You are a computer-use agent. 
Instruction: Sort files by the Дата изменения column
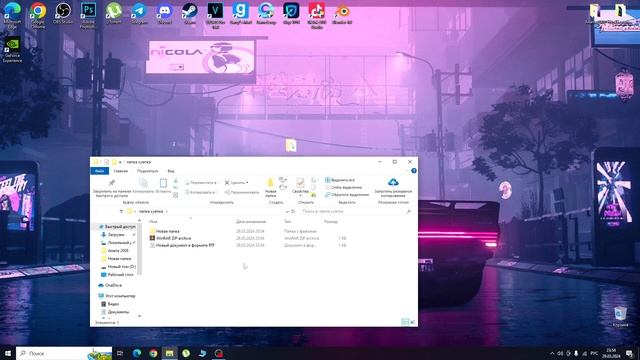point(251,222)
